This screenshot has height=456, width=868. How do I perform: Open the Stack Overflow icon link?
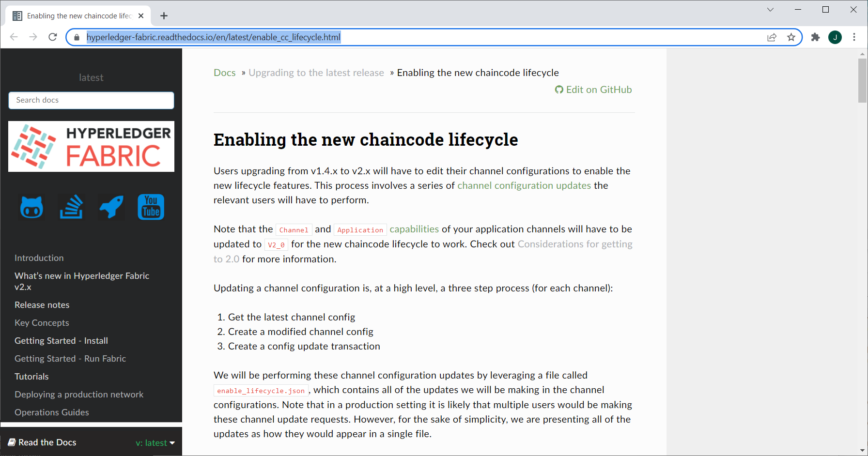click(x=71, y=207)
